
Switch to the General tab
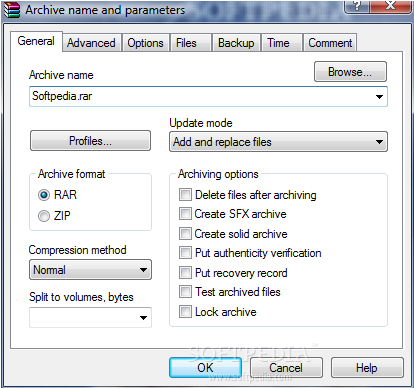[x=36, y=41]
